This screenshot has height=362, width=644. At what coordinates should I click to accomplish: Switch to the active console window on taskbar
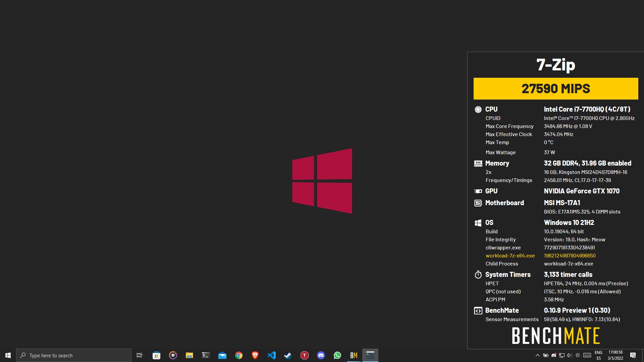pos(370,355)
